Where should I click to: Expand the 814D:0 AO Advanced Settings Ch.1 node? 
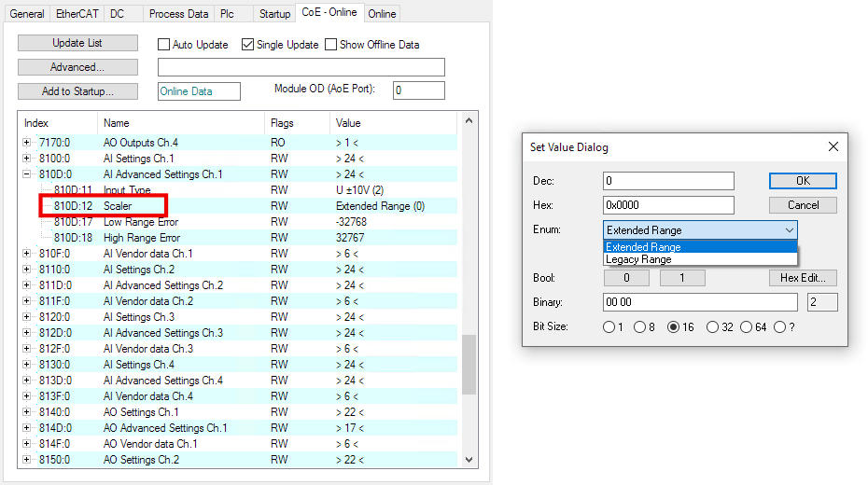pos(26,428)
